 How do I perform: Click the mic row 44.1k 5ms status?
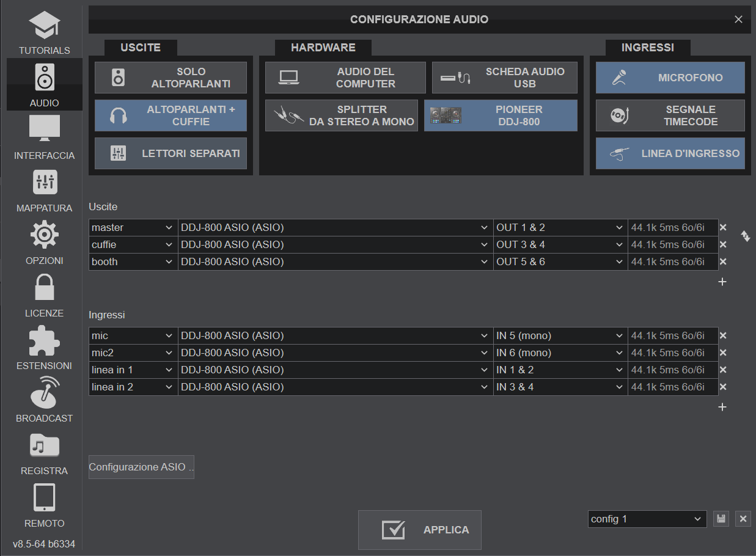click(673, 335)
